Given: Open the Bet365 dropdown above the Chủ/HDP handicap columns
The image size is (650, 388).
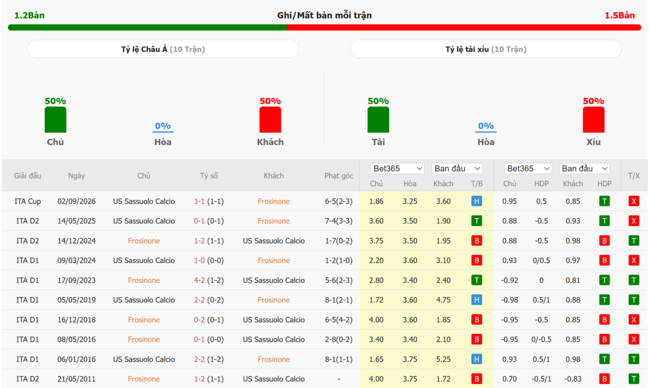Looking at the screenshot, I should [527, 169].
